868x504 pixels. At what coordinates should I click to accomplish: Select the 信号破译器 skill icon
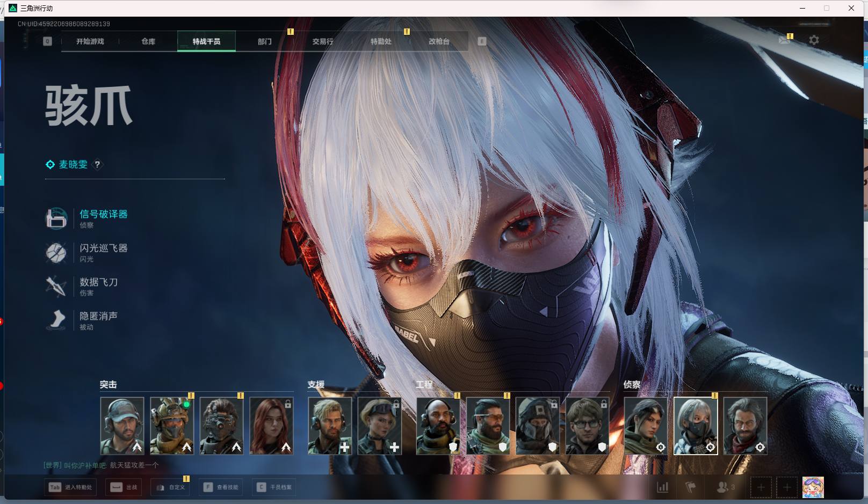point(56,218)
